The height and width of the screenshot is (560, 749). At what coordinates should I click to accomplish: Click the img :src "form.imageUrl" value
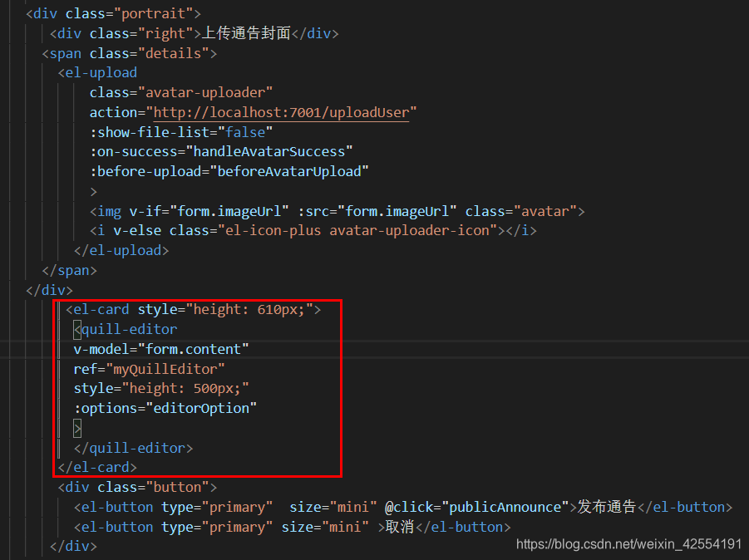coord(397,212)
